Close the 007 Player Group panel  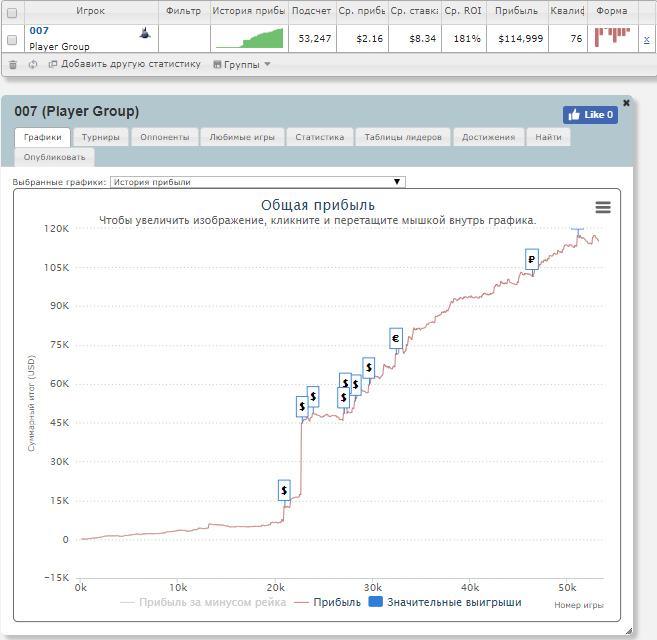[x=626, y=103]
